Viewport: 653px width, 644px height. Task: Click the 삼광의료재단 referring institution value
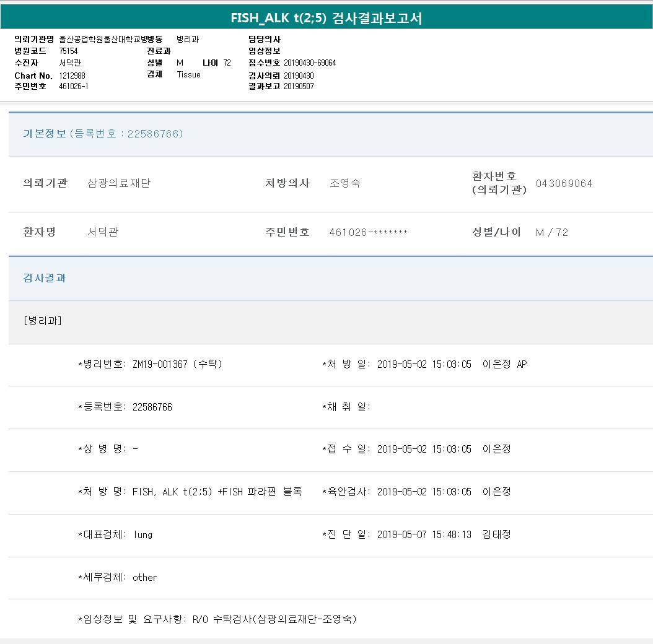(119, 183)
